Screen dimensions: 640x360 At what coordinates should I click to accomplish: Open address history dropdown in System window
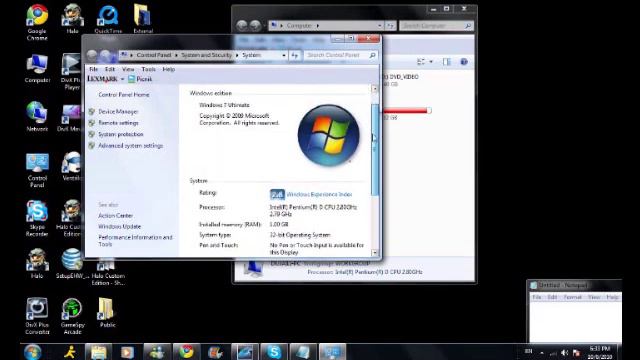(x=284, y=55)
